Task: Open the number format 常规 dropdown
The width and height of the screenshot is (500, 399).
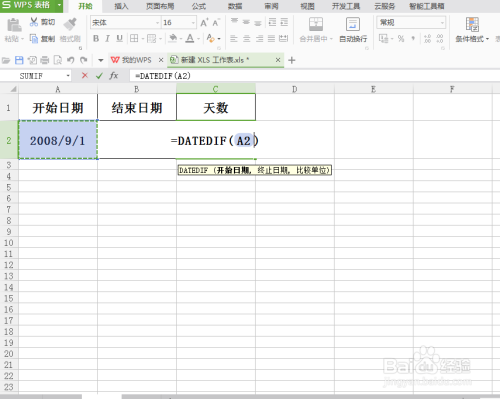Action: pos(442,23)
